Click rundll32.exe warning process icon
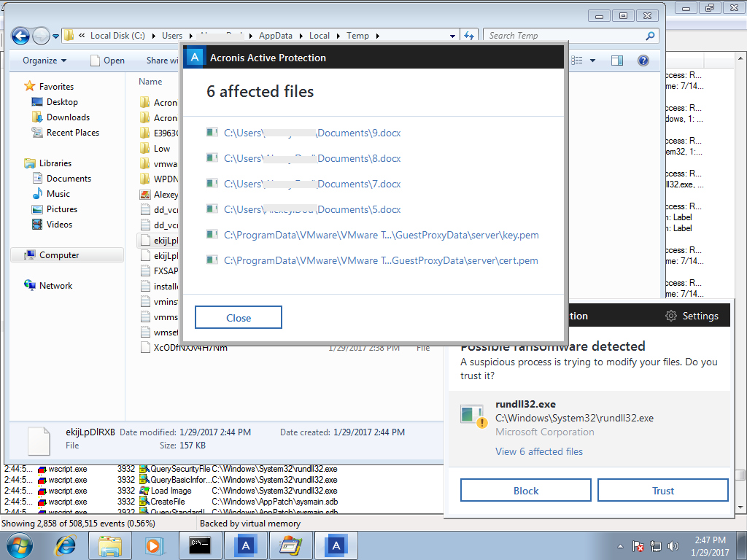Viewport: 747px width, 560px height. click(473, 416)
